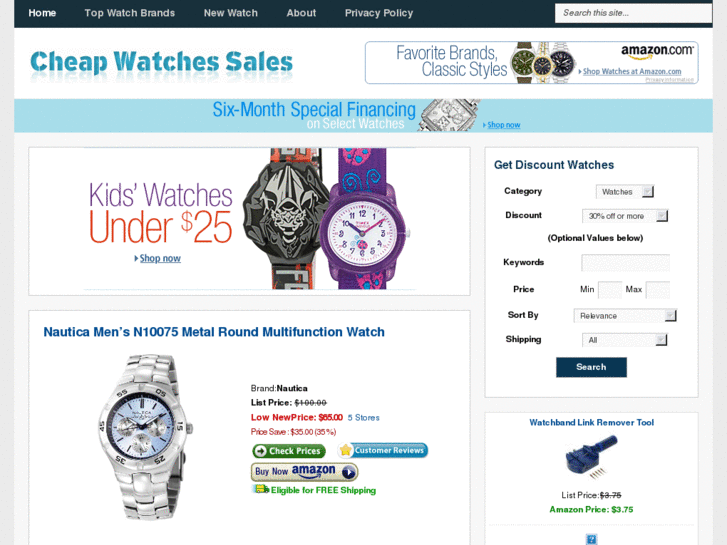Open the Top Watch Brands menu
The image size is (727, 545).
[130, 13]
